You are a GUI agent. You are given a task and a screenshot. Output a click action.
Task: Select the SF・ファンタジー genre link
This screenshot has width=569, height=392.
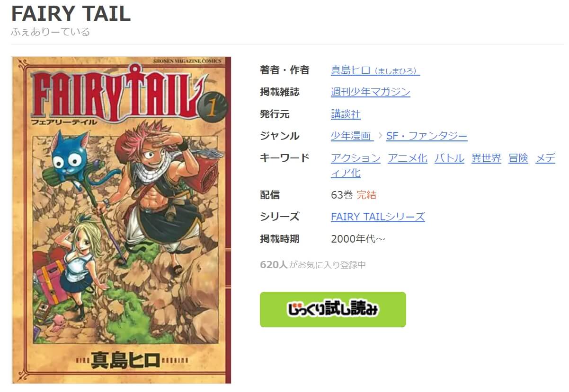point(427,136)
